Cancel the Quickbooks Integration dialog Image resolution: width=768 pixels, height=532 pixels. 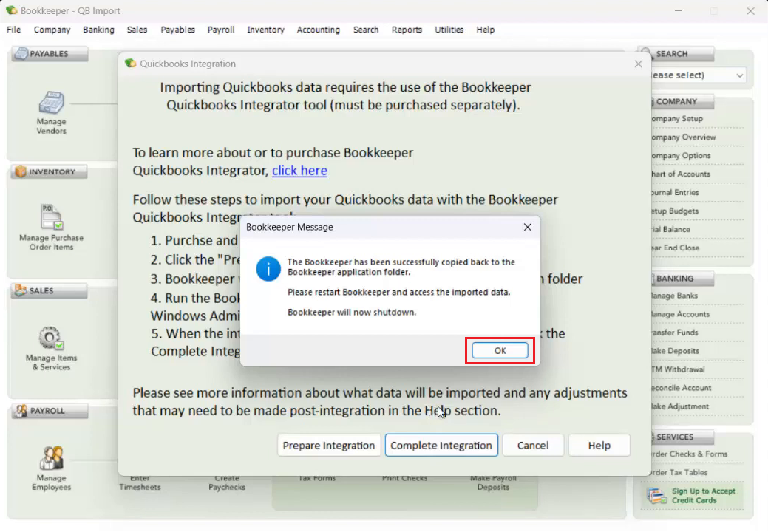533,446
